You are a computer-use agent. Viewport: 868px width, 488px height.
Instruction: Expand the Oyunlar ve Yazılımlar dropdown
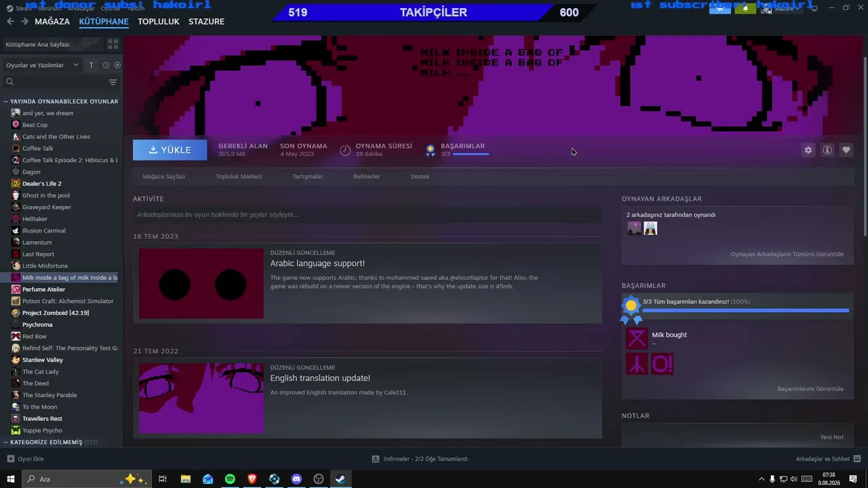click(x=42, y=65)
